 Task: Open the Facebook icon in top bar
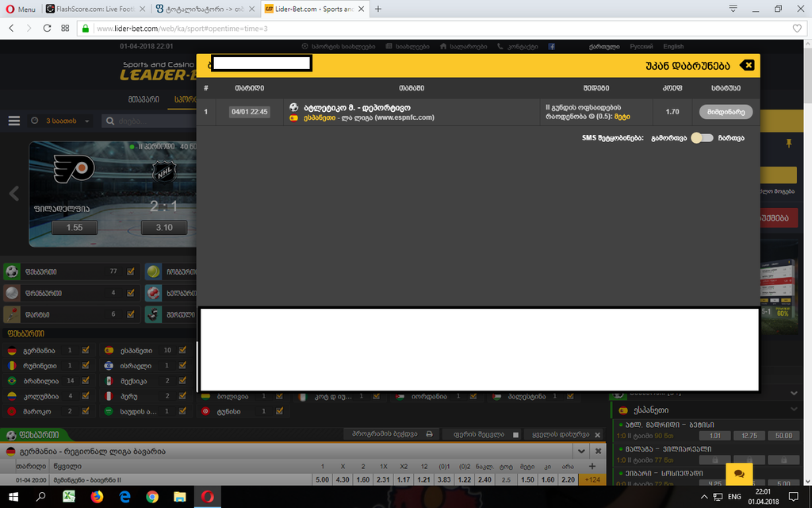(552, 47)
